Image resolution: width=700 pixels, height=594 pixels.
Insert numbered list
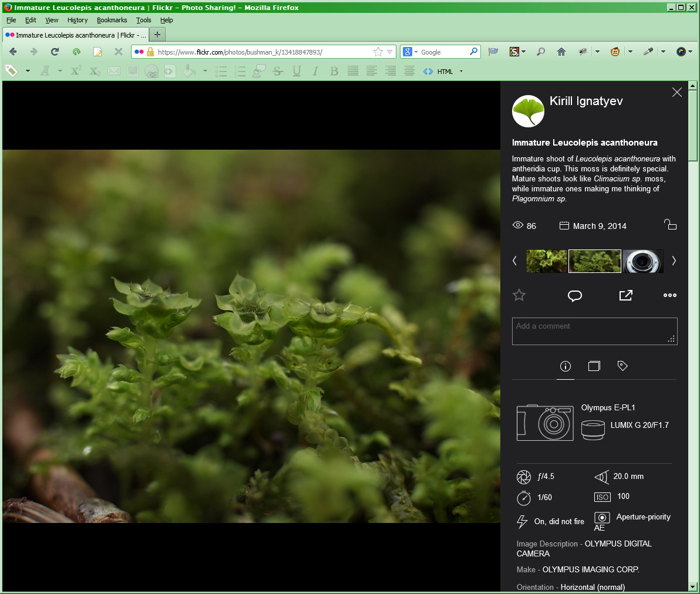coord(240,71)
